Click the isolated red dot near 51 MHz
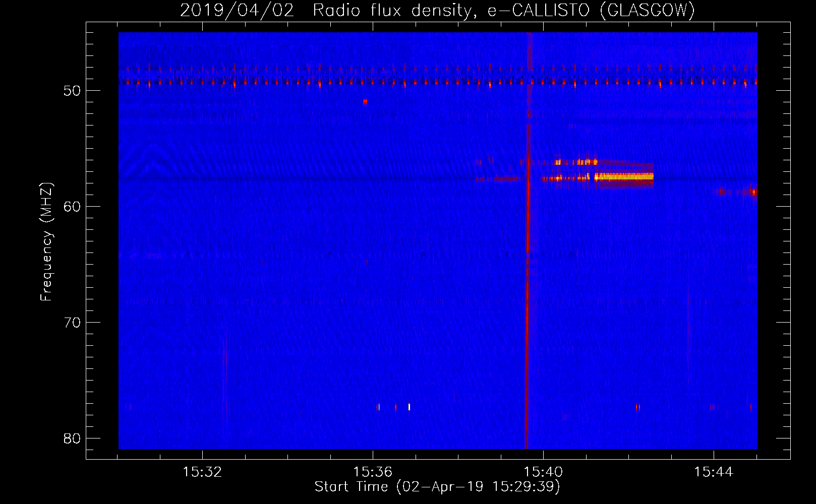 365,101
